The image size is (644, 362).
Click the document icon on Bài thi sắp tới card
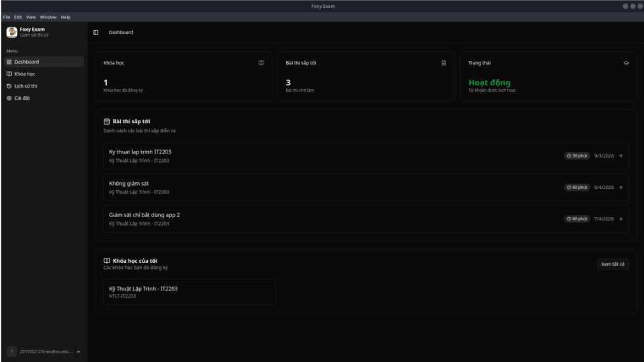coord(444,63)
